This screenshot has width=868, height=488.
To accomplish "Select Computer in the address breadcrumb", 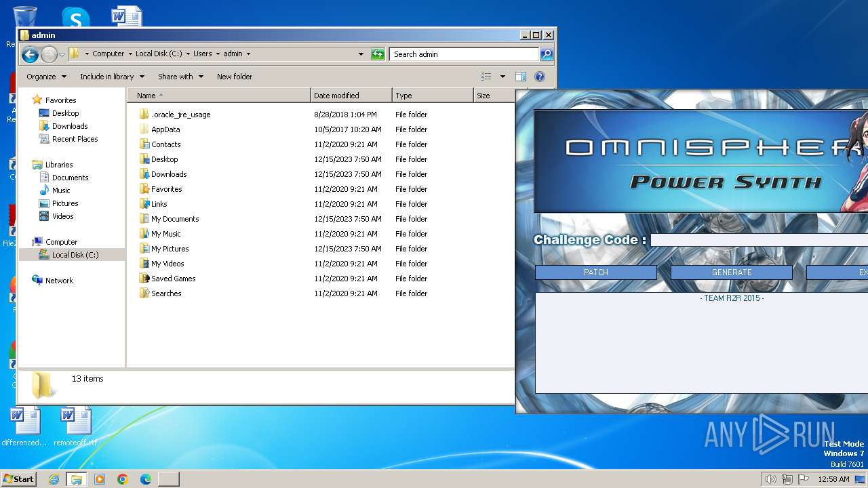I will 108,54.
